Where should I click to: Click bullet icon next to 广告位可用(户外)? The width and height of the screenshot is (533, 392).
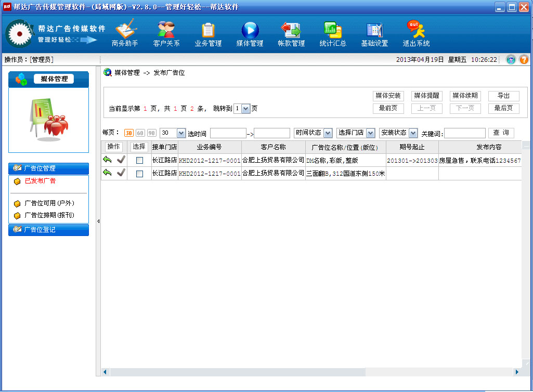[x=17, y=204]
